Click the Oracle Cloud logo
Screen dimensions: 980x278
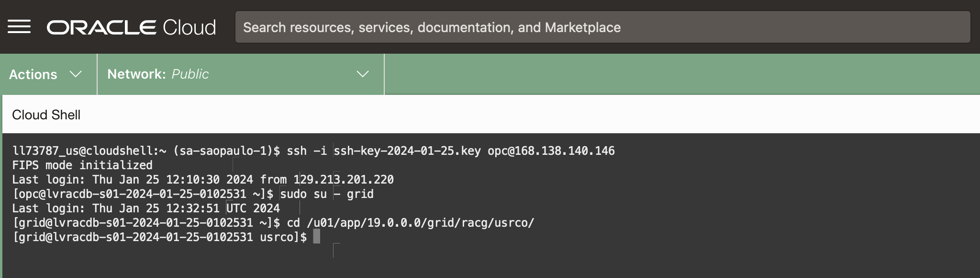[x=131, y=27]
